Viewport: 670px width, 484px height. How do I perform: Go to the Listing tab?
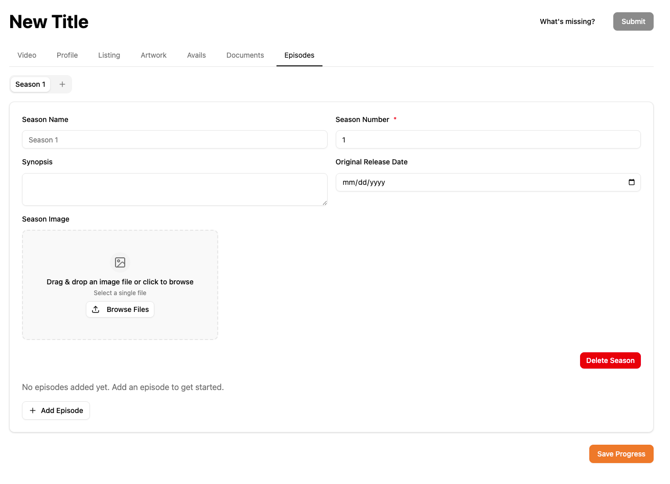point(109,56)
